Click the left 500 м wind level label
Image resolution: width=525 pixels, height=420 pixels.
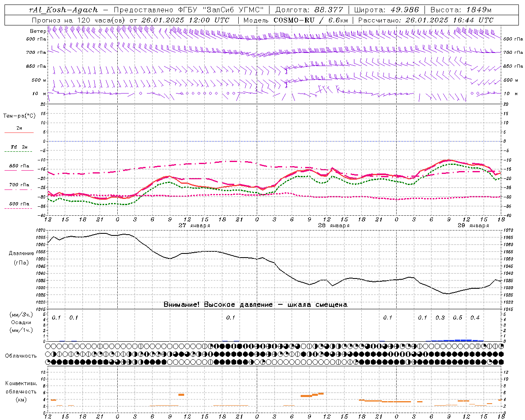(39, 80)
